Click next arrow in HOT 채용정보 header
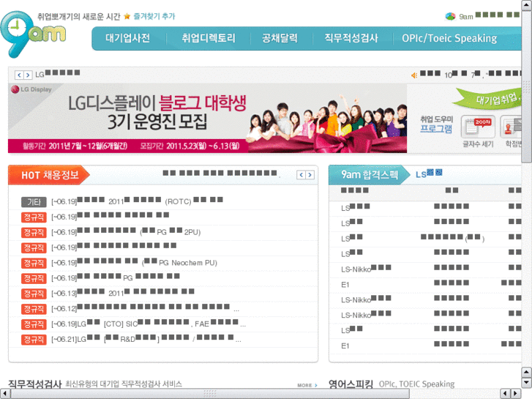Image resolution: width=532 pixels, height=399 pixels. click(x=310, y=175)
